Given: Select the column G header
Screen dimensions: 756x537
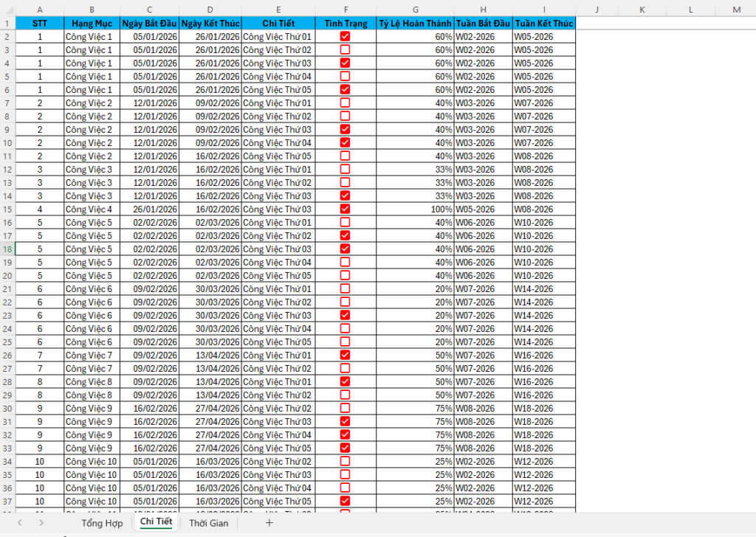Looking at the screenshot, I should tap(415, 10).
